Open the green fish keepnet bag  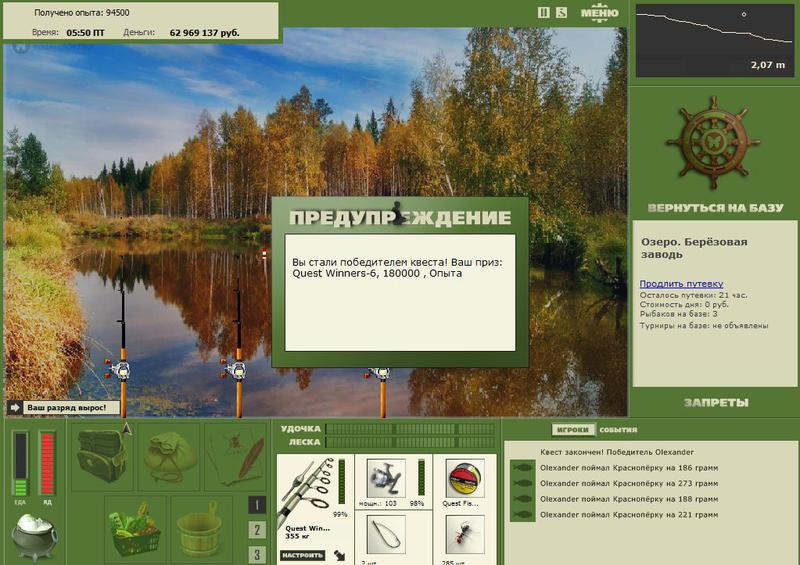click(x=169, y=457)
